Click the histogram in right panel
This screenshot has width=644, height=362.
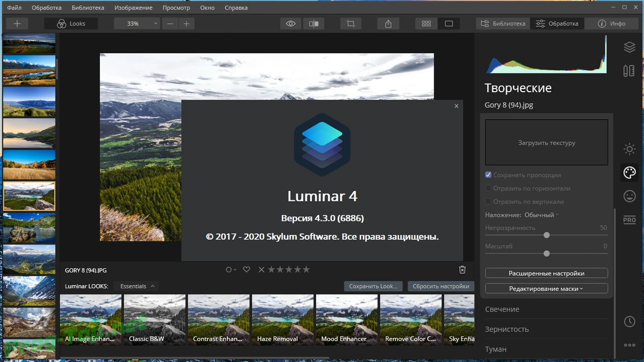546,54
